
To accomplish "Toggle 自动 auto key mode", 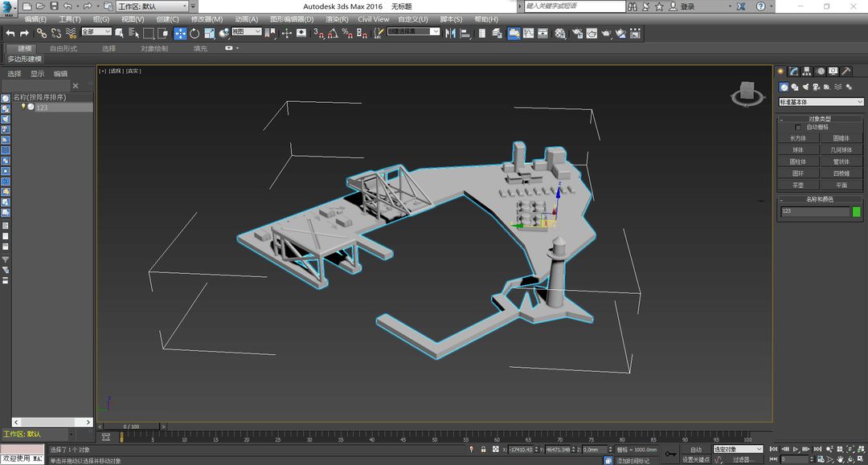I will 696,450.
